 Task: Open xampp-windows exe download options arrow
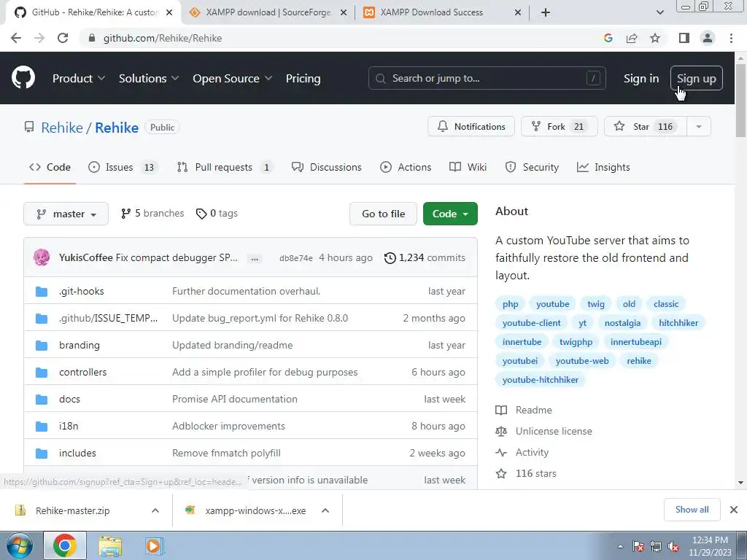(325, 510)
